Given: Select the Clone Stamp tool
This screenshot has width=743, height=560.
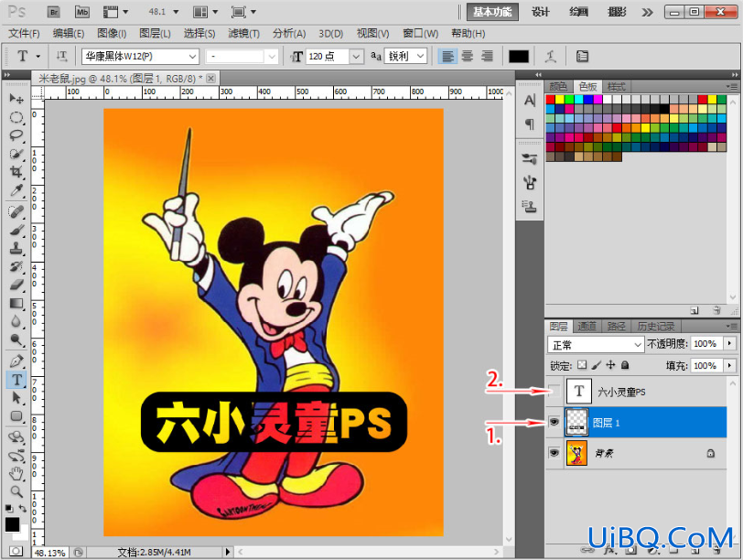Looking at the screenshot, I should 16,248.
